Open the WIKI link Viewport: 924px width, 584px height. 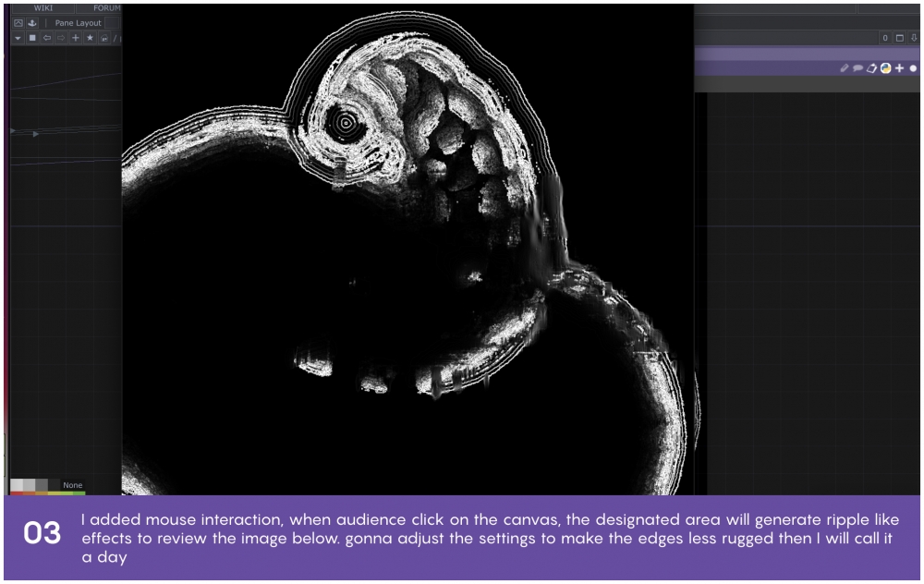pos(43,8)
